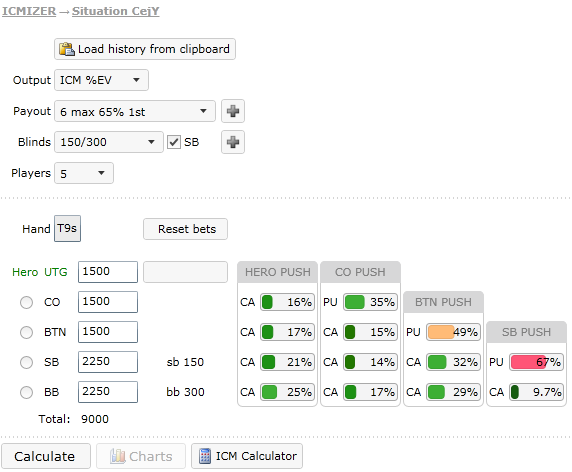Screen dimensions: 572x472
Task: Click the Reset bets button
Action: (x=185, y=229)
